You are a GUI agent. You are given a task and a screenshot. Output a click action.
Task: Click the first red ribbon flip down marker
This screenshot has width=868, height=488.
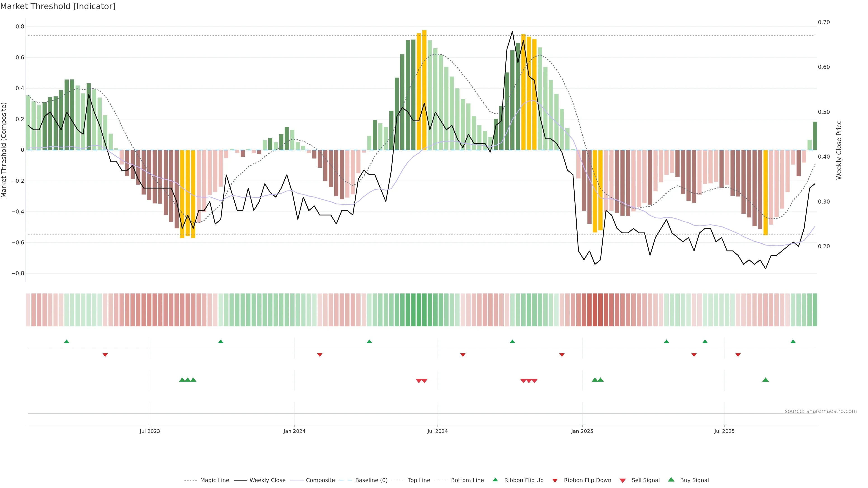105,355
